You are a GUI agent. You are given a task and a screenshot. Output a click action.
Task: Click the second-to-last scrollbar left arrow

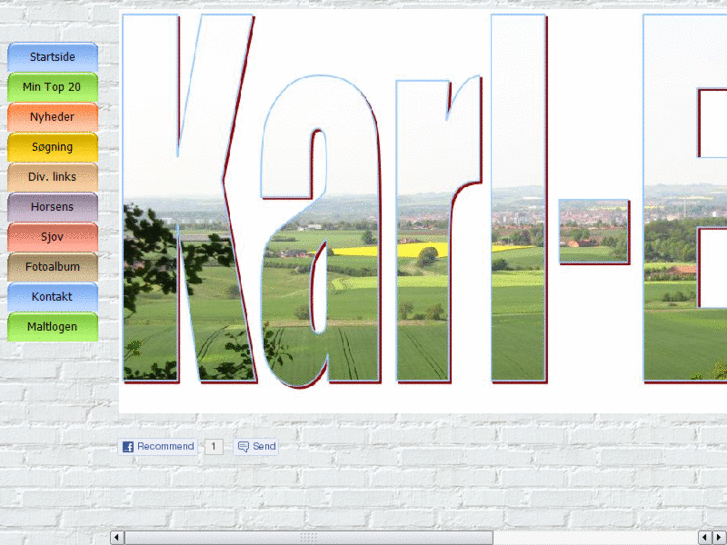click(x=705, y=538)
